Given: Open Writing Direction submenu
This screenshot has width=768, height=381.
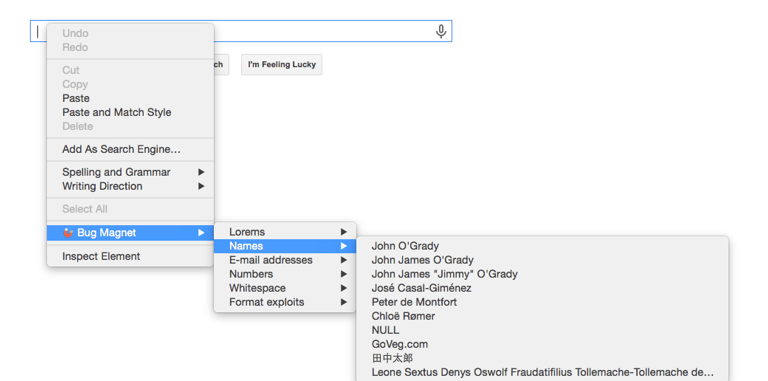Looking at the screenshot, I should tap(130, 186).
